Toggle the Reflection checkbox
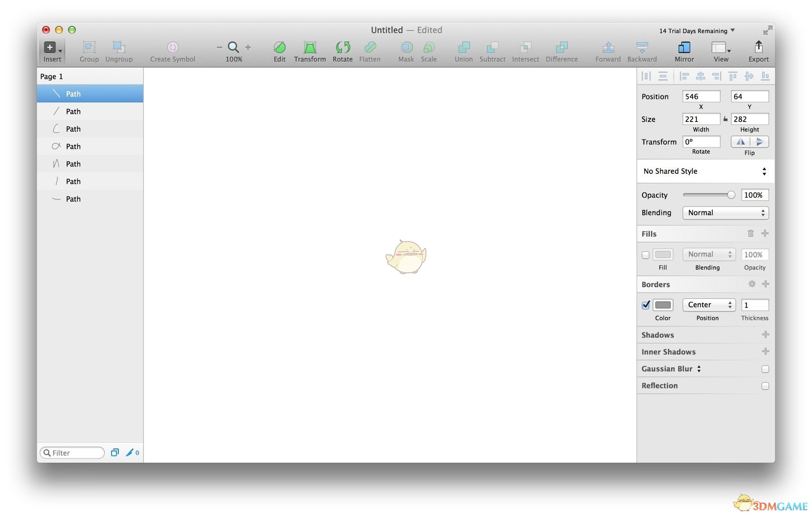The width and height of the screenshot is (812, 514). coord(765,386)
